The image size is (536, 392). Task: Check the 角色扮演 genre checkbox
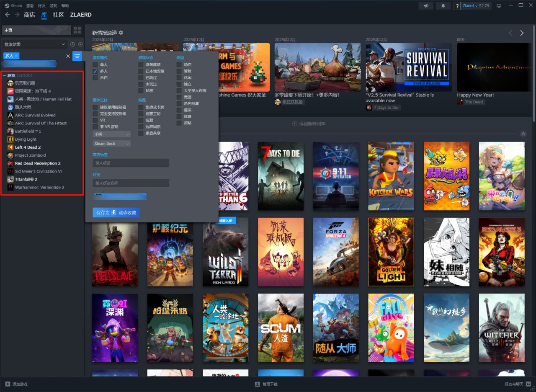click(179, 103)
